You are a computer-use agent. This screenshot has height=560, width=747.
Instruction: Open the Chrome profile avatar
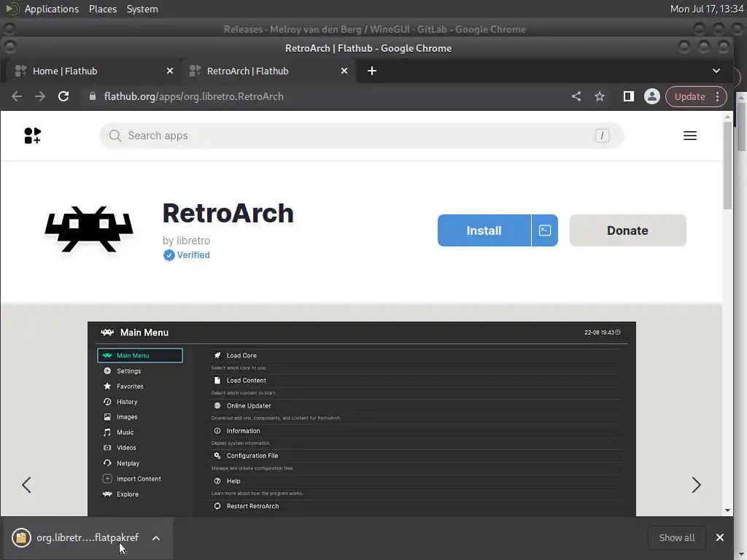click(651, 97)
